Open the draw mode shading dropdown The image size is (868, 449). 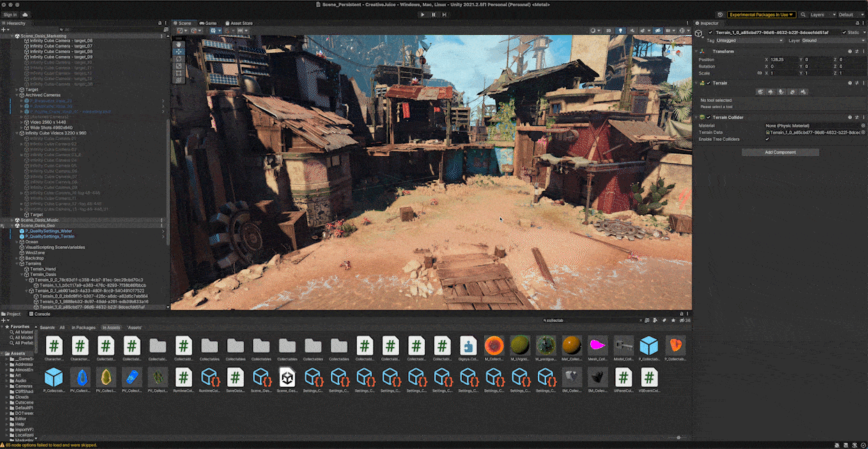(594, 31)
